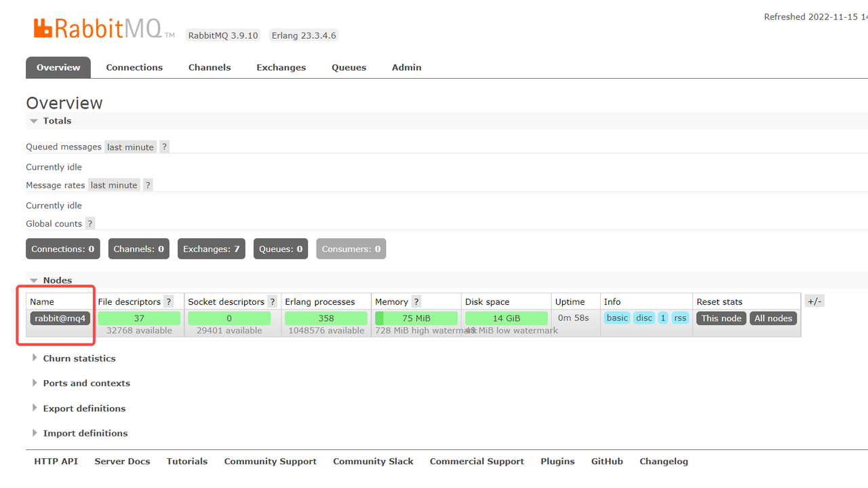Expand Ports and contexts section
This screenshot has width=868, height=488.
86,383
